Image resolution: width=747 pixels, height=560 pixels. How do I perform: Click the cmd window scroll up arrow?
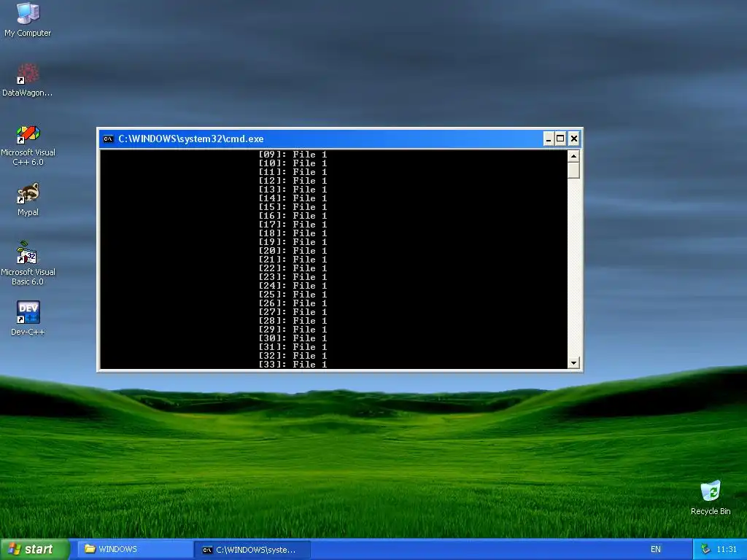(573, 156)
